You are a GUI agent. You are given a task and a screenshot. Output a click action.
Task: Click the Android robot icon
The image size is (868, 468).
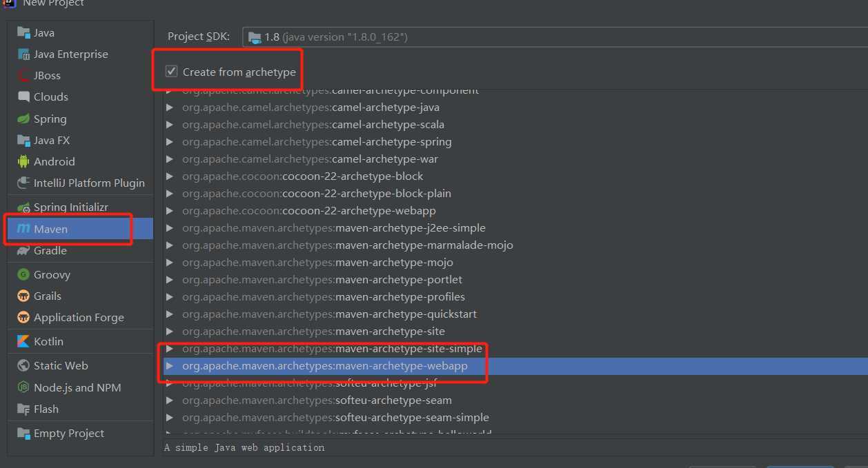tap(23, 161)
